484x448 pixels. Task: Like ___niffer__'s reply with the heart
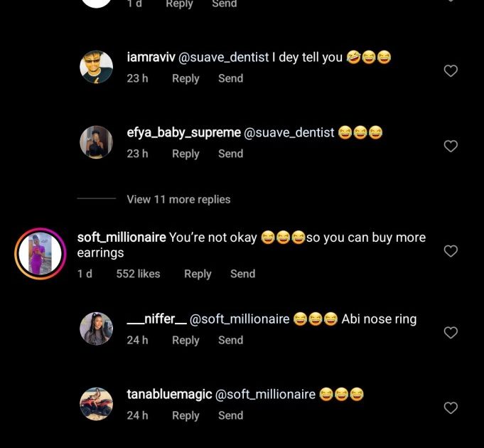[451, 333]
